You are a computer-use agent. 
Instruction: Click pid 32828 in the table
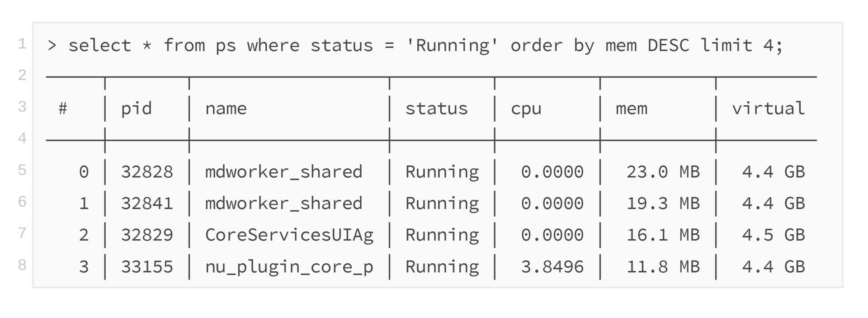pyautogui.click(x=147, y=172)
